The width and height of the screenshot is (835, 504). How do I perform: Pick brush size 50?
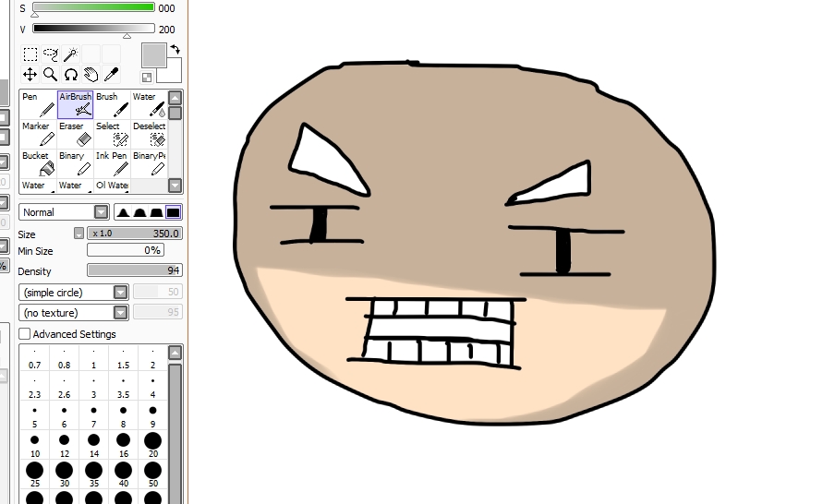(x=152, y=475)
